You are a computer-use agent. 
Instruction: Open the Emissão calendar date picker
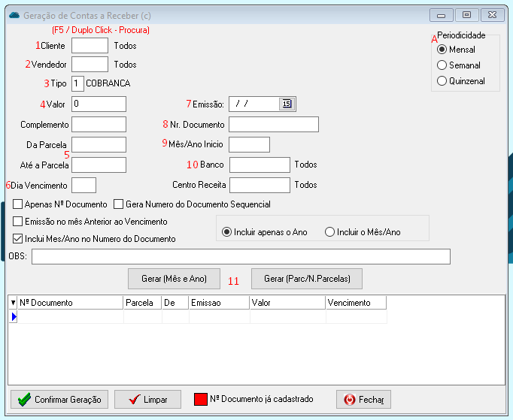pyautogui.click(x=286, y=104)
